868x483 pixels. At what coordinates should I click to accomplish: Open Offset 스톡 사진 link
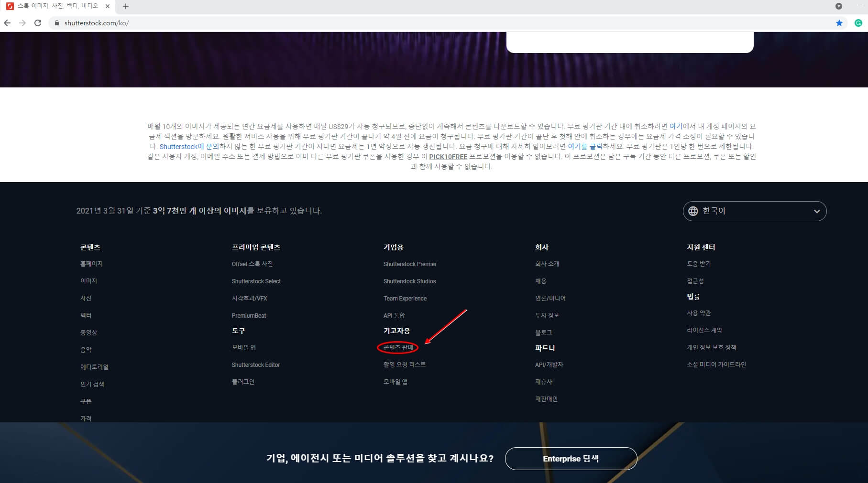pos(252,264)
